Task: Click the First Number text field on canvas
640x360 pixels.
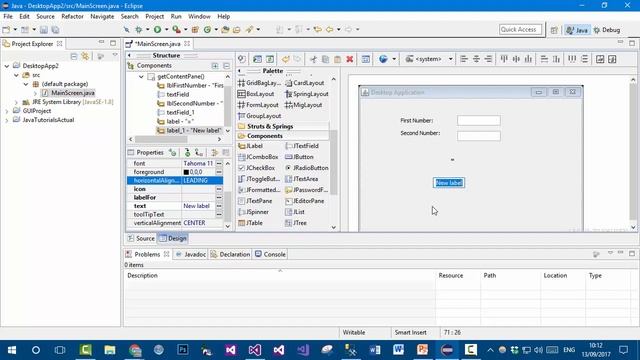Action: click(x=479, y=120)
